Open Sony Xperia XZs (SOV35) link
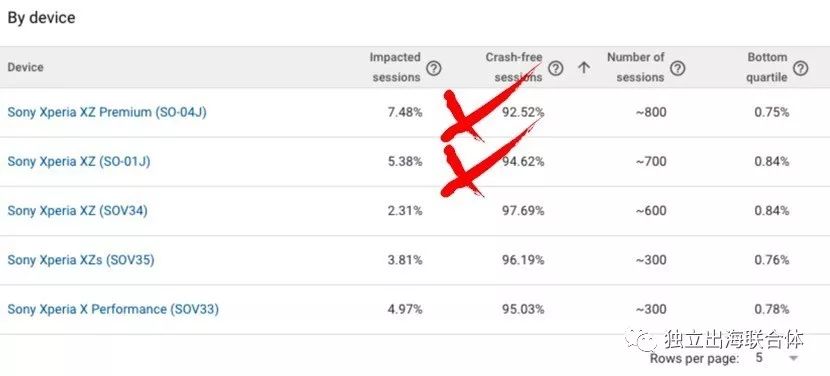Viewport: 830px width, 376px height. (x=81, y=260)
